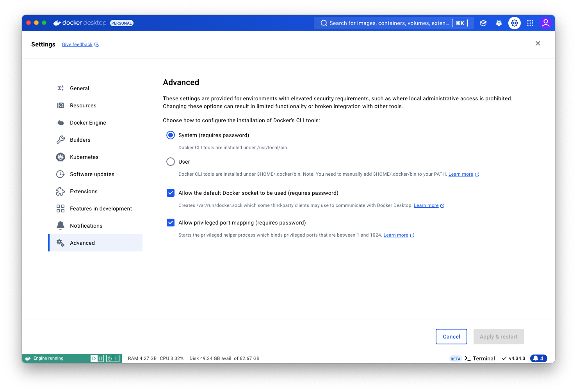This screenshot has height=392, width=577.
Task: Switch to the General settings section
Action: 79,88
